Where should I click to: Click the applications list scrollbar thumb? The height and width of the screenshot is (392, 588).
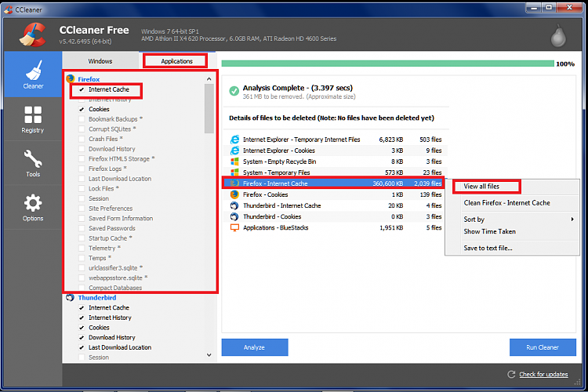209,108
